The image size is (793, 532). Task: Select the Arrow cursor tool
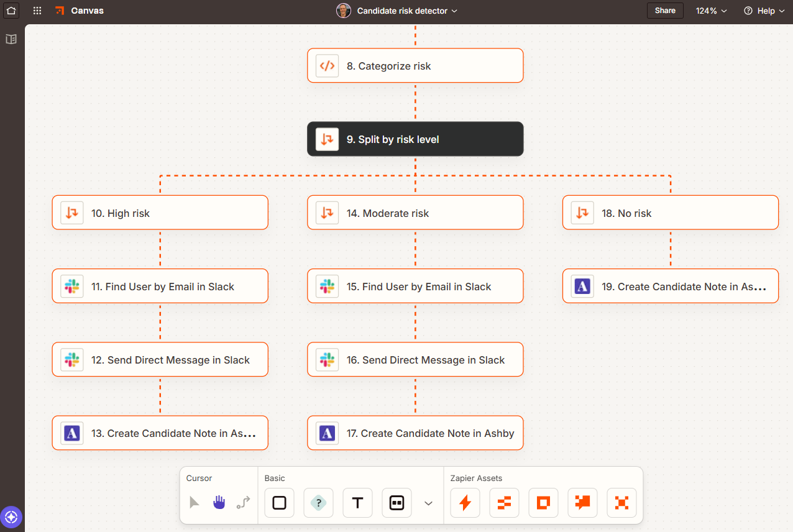coord(195,503)
